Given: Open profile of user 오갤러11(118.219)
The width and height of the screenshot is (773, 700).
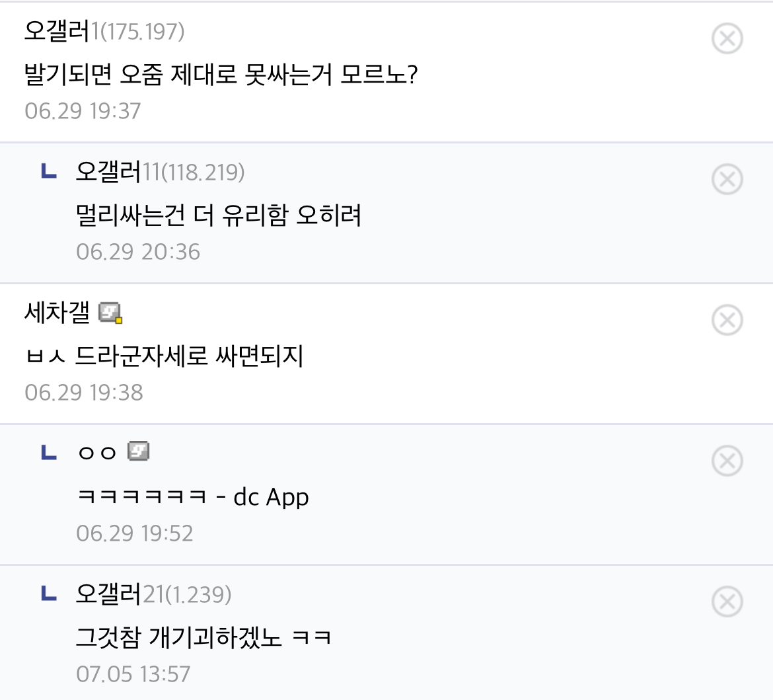Looking at the screenshot, I should pos(161,172).
